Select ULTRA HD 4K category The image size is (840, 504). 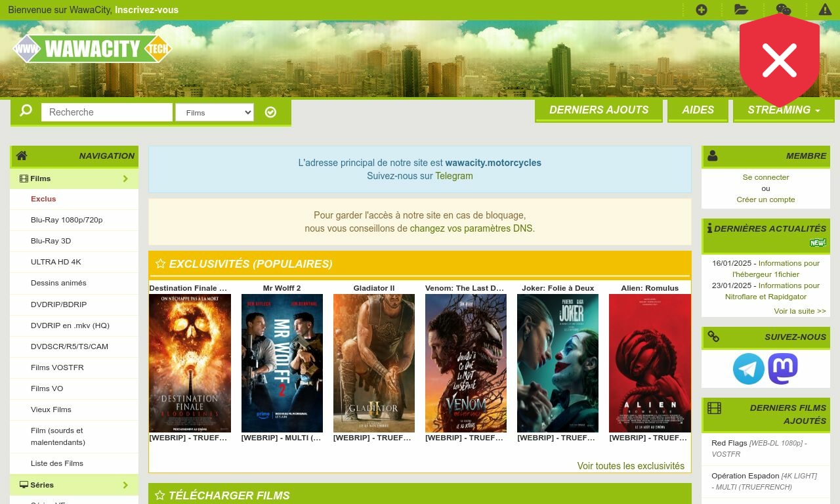(x=56, y=262)
